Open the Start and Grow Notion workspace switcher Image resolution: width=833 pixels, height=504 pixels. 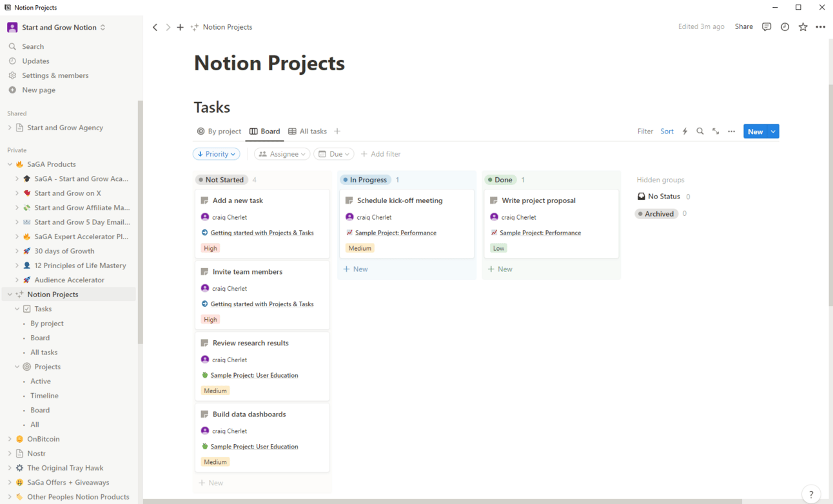tap(58, 28)
